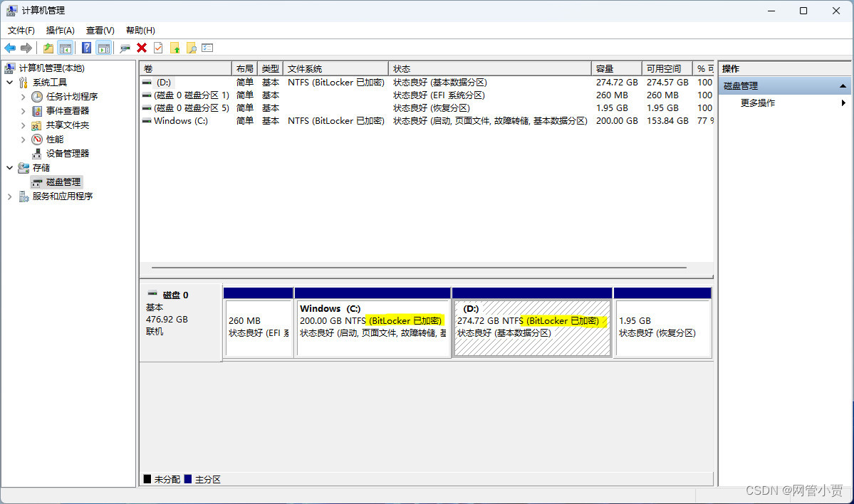Open the 查看(V) menu
The image size is (854, 504).
(100, 31)
